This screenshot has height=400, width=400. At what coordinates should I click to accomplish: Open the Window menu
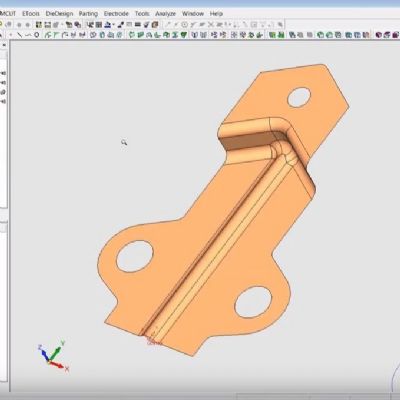[193, 14]
